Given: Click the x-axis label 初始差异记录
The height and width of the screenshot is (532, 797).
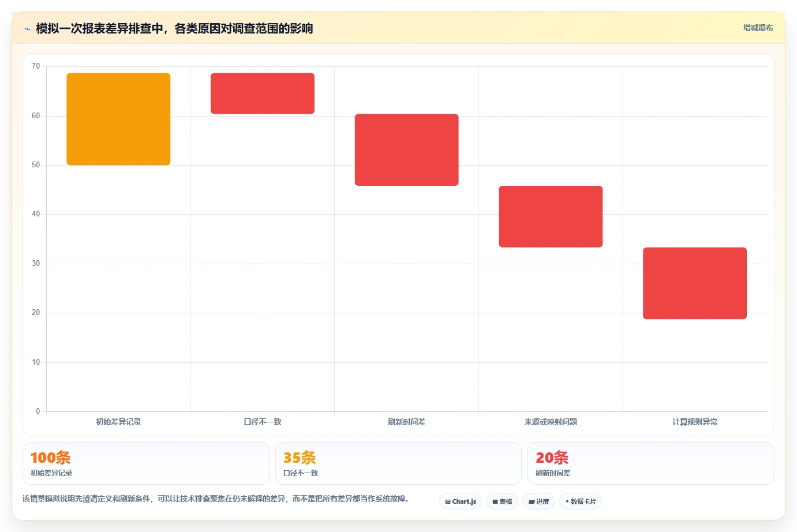Looking at the screenshot, I should click(118, 422).
